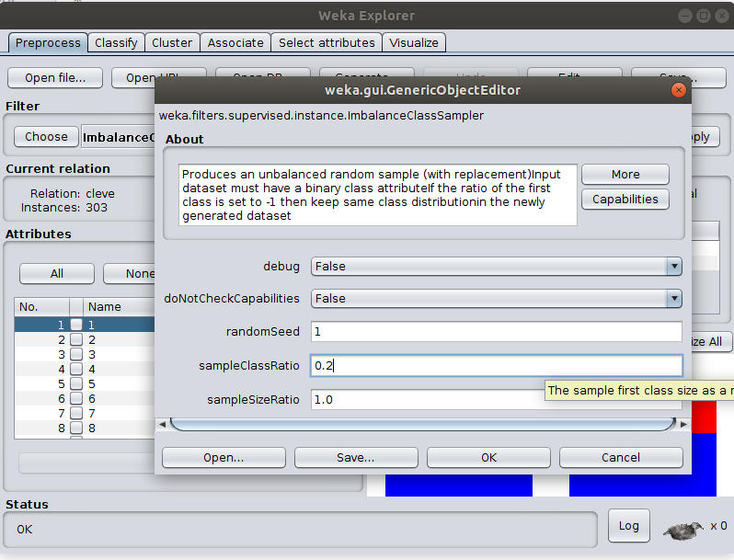The width and height of the screenshot is (734, 560).
Task: Select All attributes button
Action: tap(57, 274)
